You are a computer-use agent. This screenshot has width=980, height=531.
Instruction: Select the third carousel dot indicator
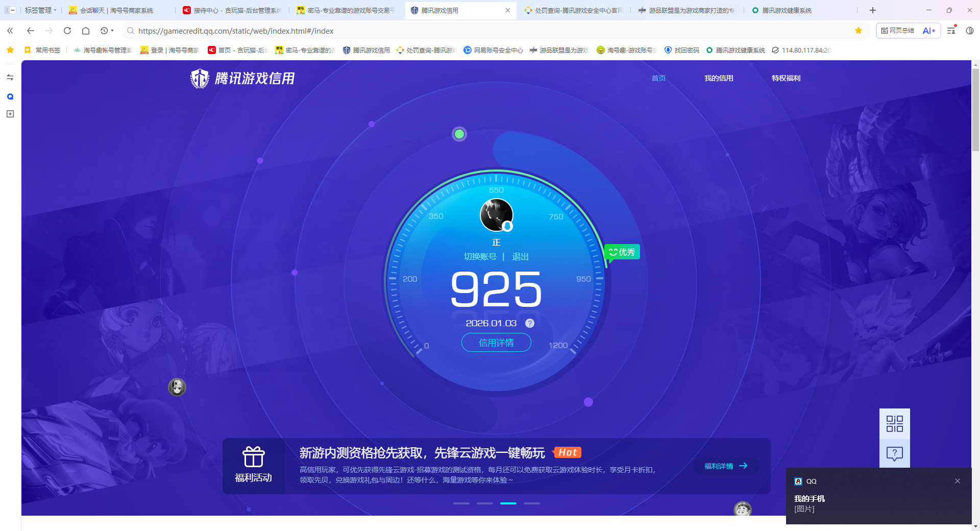(508, 503)
